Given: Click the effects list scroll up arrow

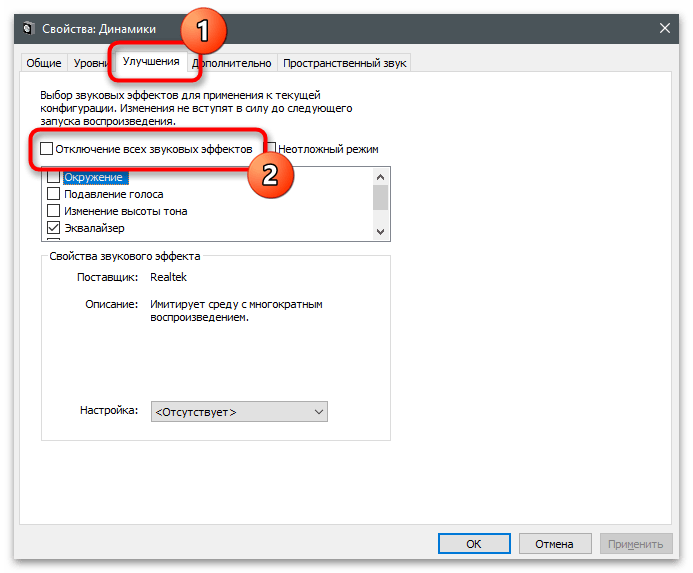Looking at the screenshot, I should [381, 177].
